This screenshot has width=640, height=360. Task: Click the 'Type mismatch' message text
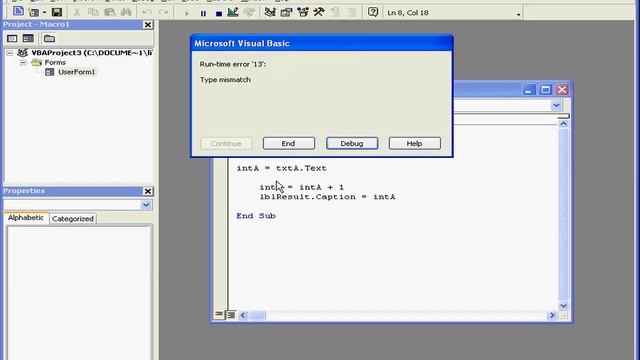pos(225,80)
